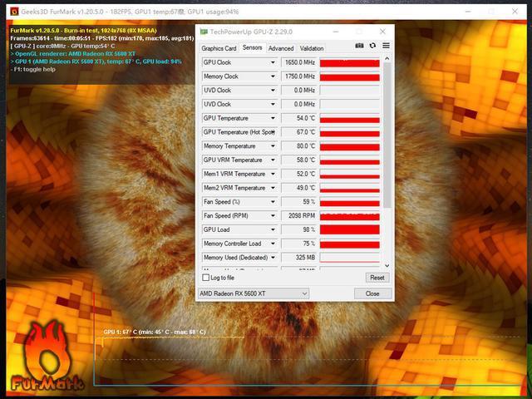This screenshot has width=532, height=399.
Task: Click the FurMark icon in window title bar
Action: pos(14,12)
